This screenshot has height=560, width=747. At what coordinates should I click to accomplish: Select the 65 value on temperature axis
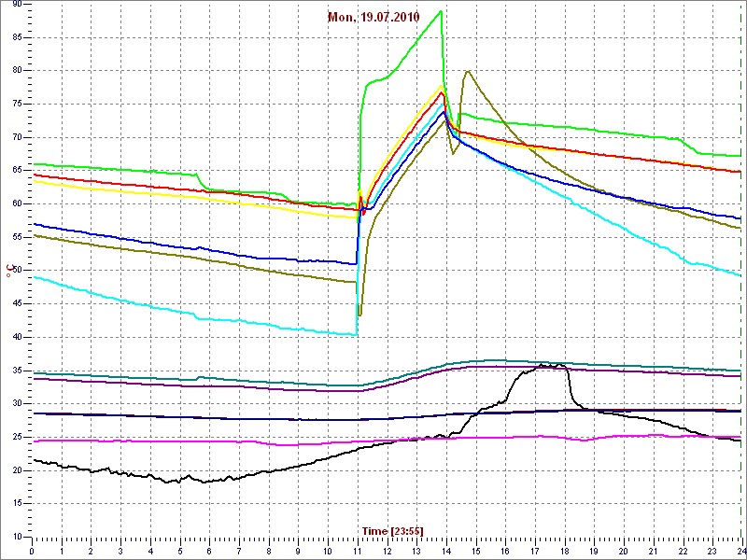click(x=17, y=171)
